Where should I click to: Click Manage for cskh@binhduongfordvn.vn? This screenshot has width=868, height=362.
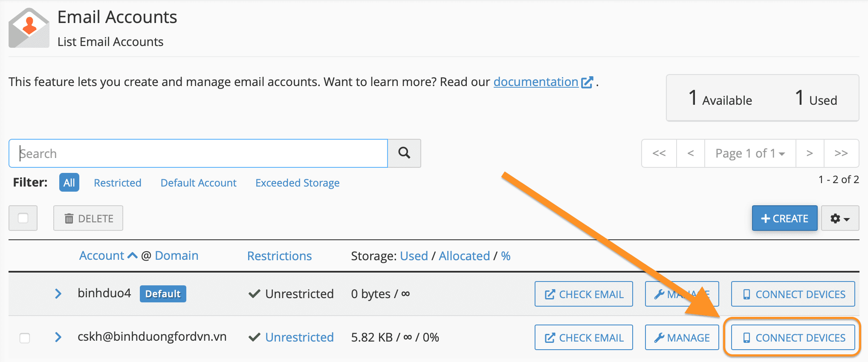(x=682, y=338)
